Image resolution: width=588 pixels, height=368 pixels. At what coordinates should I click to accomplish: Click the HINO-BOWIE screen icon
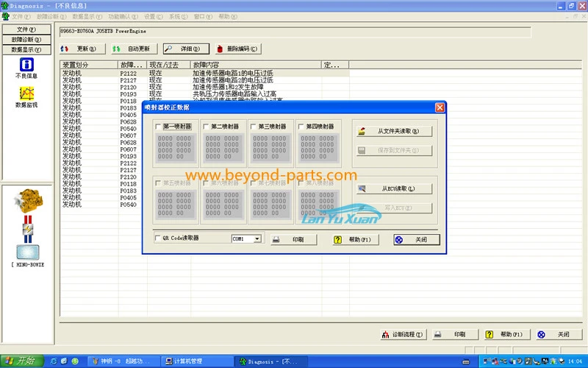(28, 252)
